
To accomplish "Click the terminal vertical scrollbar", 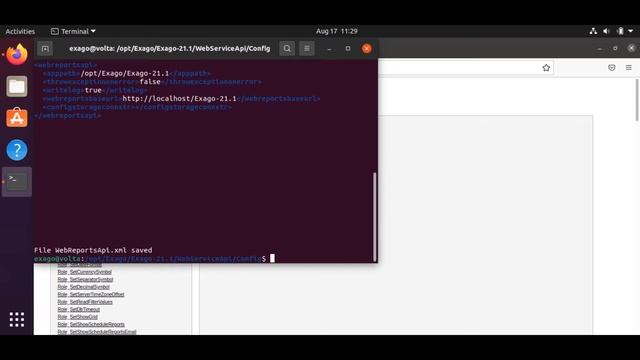I will (x=374, y=217).
